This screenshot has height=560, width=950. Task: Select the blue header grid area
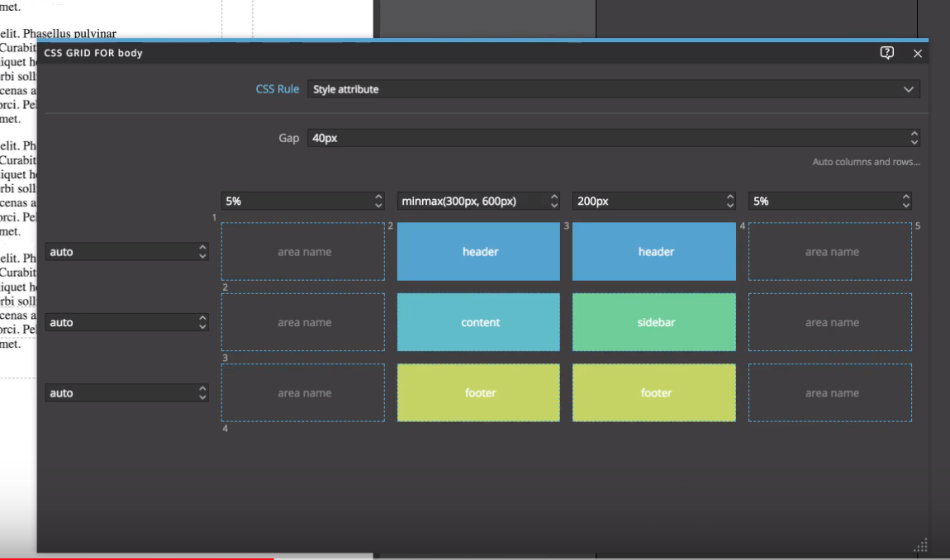coord(478,251)
